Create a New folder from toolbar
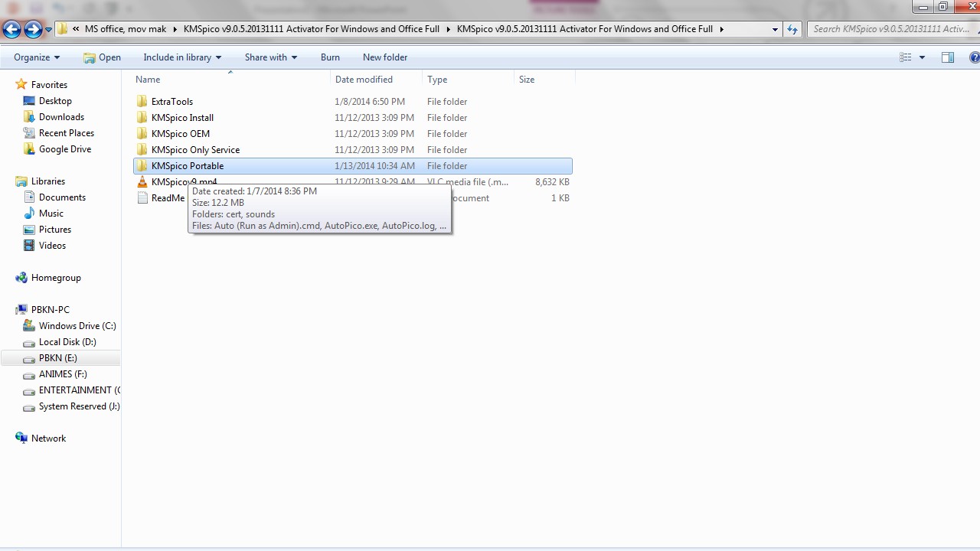 coord(384,57)
